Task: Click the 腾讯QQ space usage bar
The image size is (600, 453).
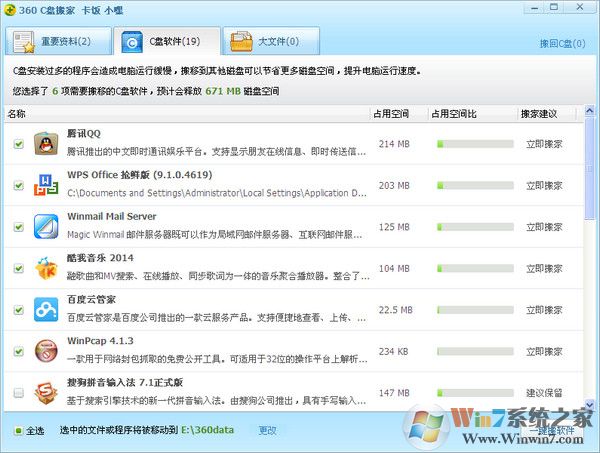Action: coord(475,144)
